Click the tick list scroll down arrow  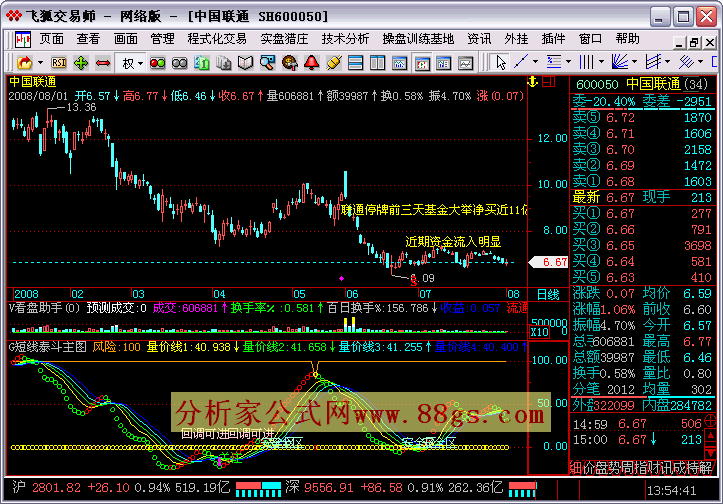711,453
